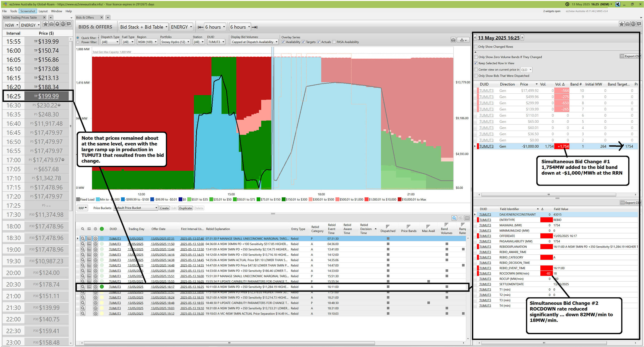Click the greyed magnifier icon above bid table
The width and height of the screenshot is (644, 347).
click(x=461, y=218)
